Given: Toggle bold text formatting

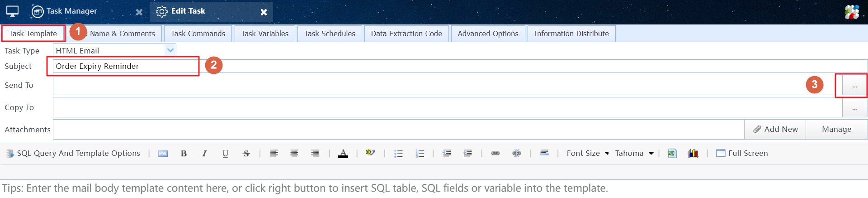Looking at the screenshot, I should [x=184, y=154].
